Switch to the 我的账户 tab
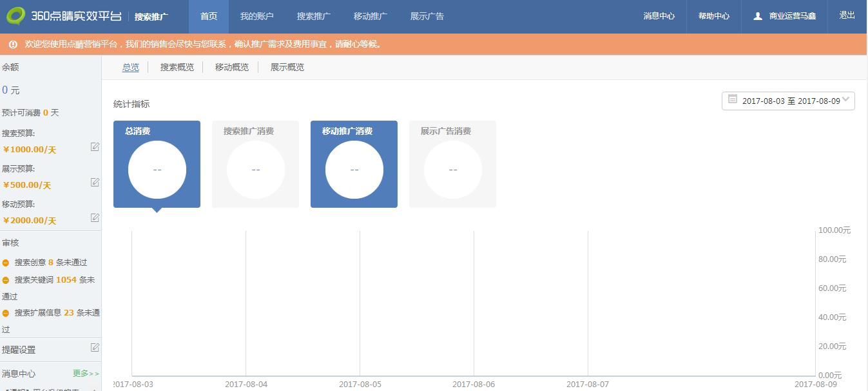 [256, 16]
